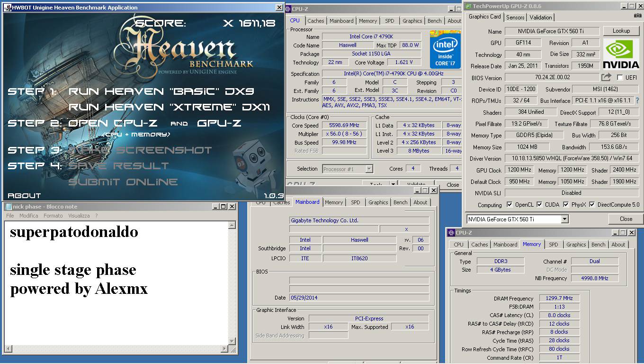Image resolution: width=644 pixels, height=364 pixels.
Task: Click RUN HEAVEN "XTREME" DX11
Action: coord(170,107)
